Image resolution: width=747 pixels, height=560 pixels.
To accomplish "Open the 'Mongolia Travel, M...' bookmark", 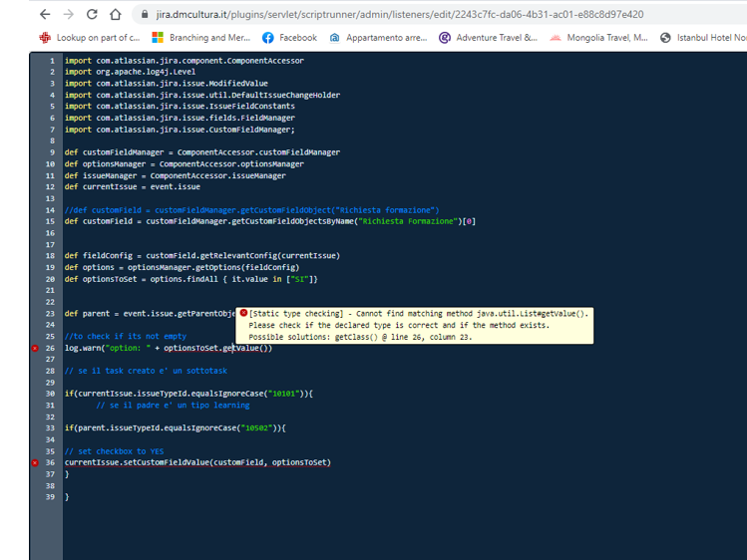I will click(598, 38).
